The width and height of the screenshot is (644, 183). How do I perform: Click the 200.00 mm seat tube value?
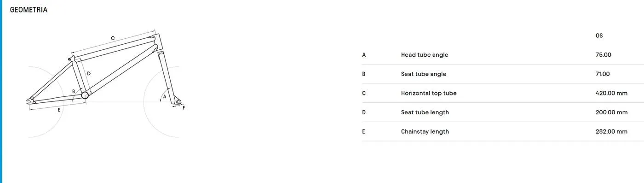point(611,112)
